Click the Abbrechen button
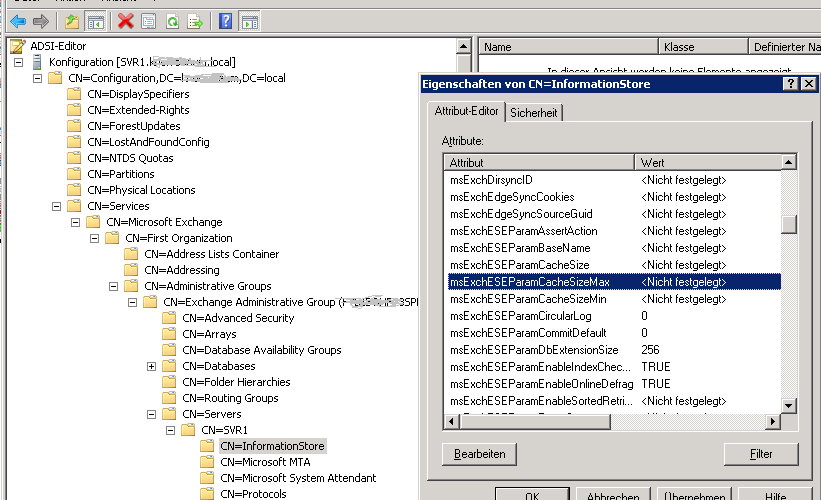This screenshot has width=821, height=500. point(613,494)
